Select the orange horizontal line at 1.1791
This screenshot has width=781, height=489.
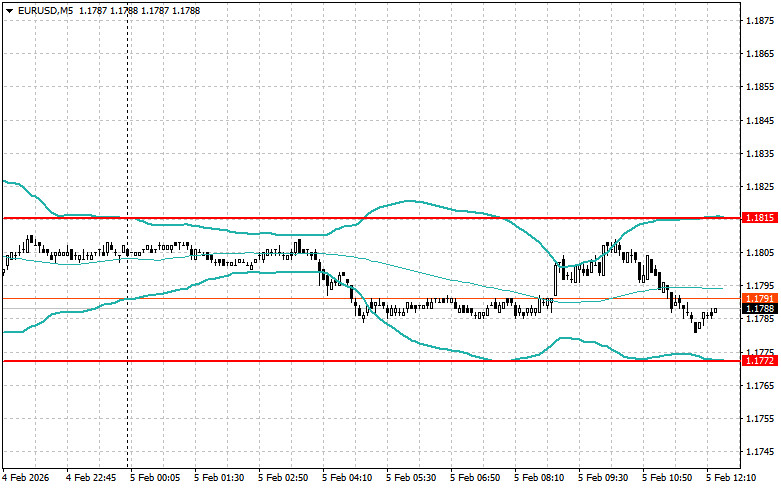372,299
